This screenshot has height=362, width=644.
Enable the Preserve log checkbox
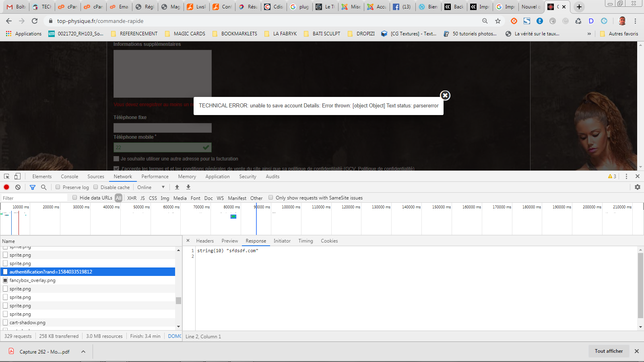[58, 187]
